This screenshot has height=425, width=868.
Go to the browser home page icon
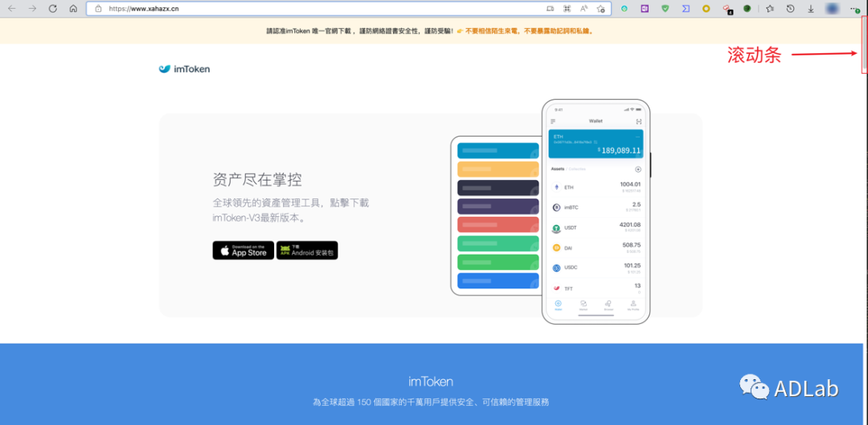pos(73,9)
